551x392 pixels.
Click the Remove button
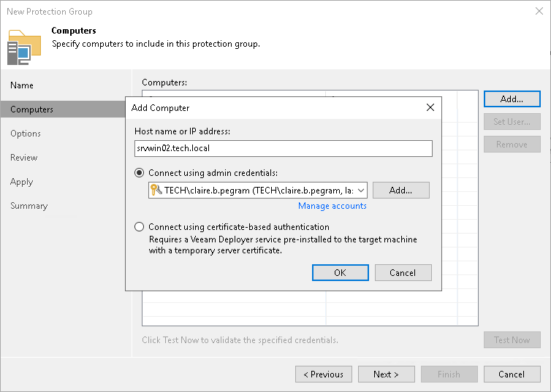[512, 145]
